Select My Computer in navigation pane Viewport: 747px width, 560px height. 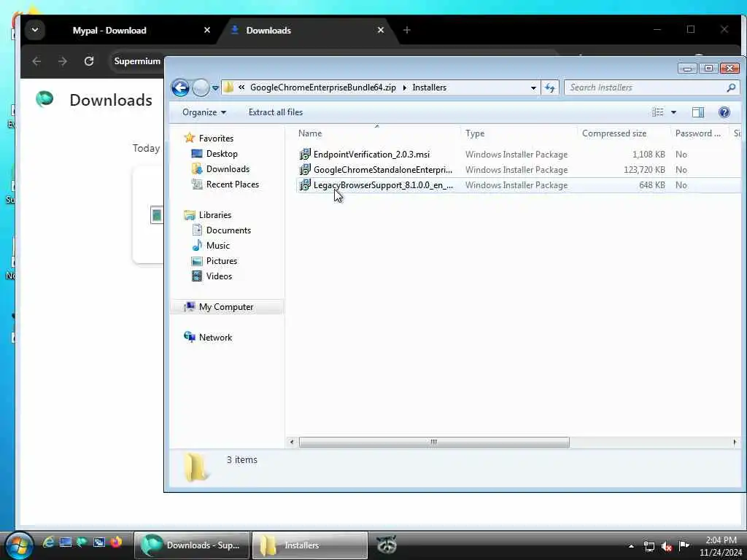[226, 307]
